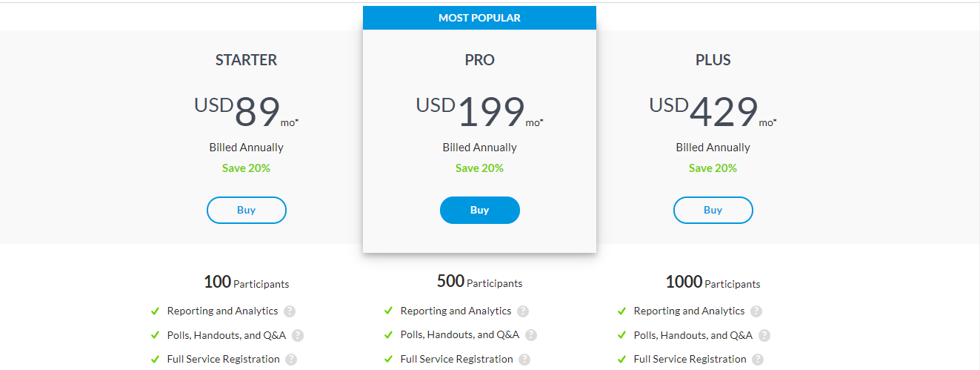Show Pro plan Polls, Handouts, Q&A help tooltip
980x370 pixels.
click(531, 335)
